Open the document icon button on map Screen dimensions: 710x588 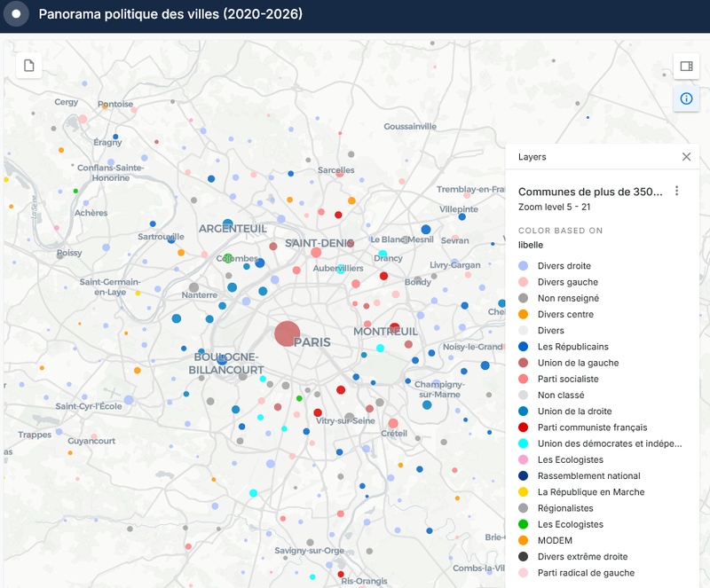pyautogui.click(x=29, y=66)
